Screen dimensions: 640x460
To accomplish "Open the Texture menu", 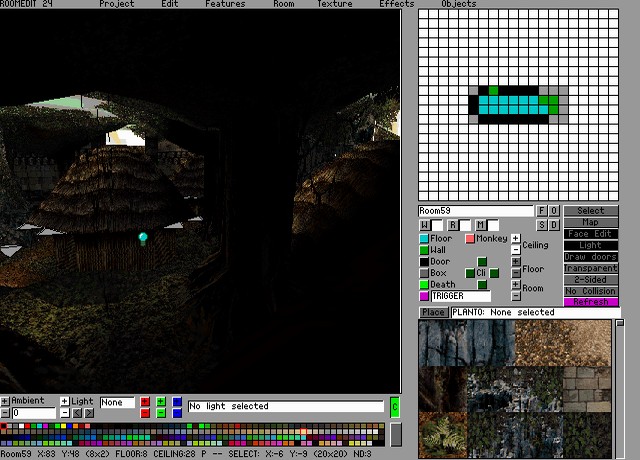I will pyautogui.click(x=334, y=4).
